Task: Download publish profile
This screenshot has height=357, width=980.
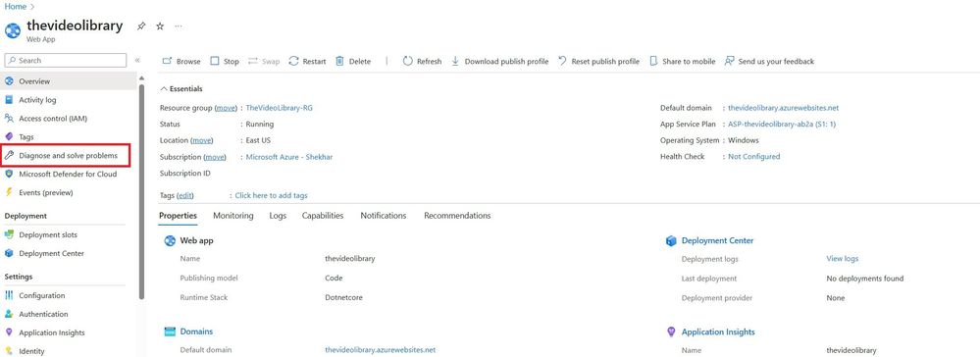Action: pos(499,61)
